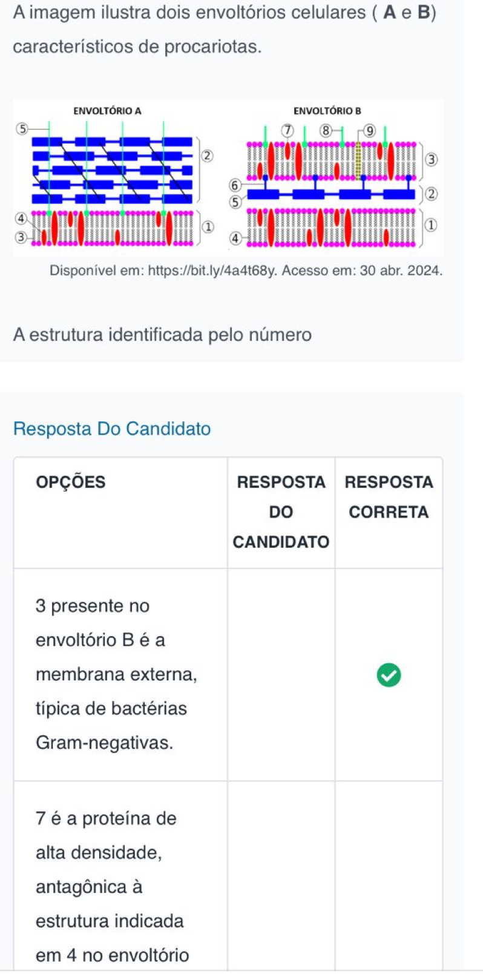Viewport: 483px width, 980px height.
Task: Click circled number 8 in Envoltório B
Action: click(327, 130)
